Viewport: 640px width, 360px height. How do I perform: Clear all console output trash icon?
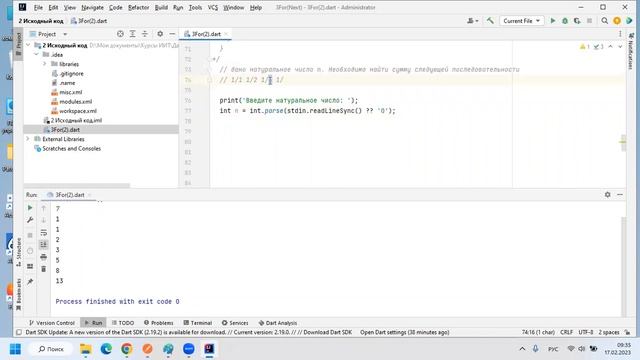point(44,269)
